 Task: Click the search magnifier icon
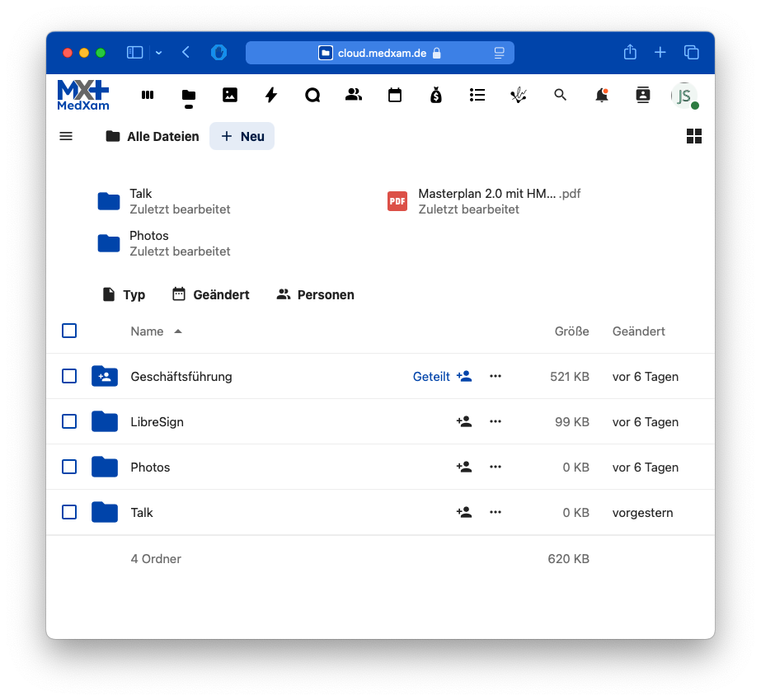(561, 96)
